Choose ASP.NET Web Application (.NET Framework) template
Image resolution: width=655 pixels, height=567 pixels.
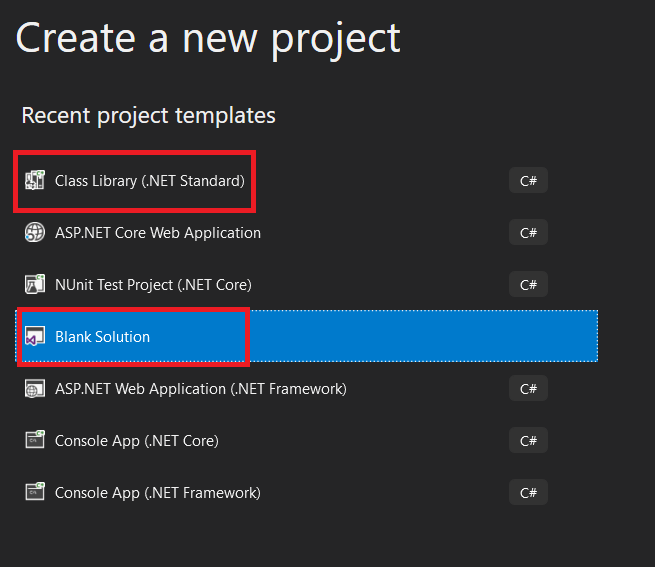(200, 389)
